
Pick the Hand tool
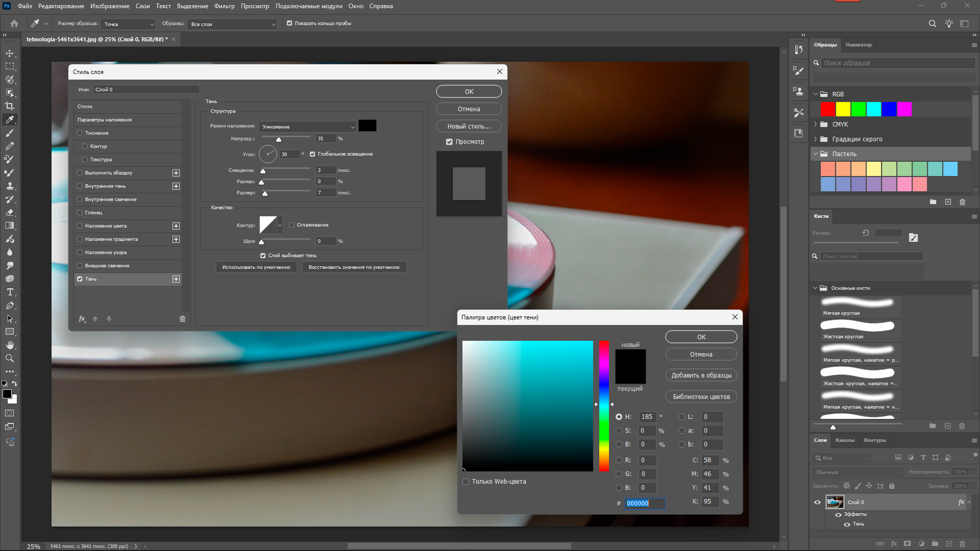10,345
